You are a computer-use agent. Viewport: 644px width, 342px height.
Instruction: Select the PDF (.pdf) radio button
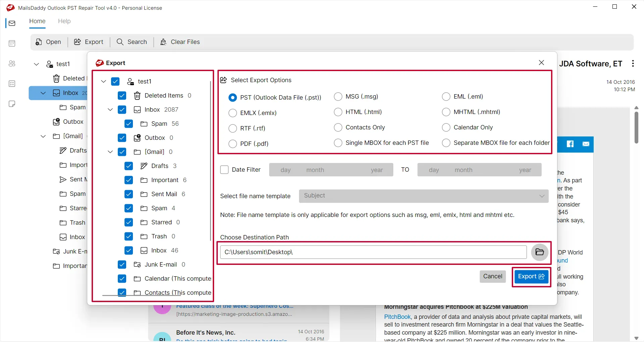(233, 144)
